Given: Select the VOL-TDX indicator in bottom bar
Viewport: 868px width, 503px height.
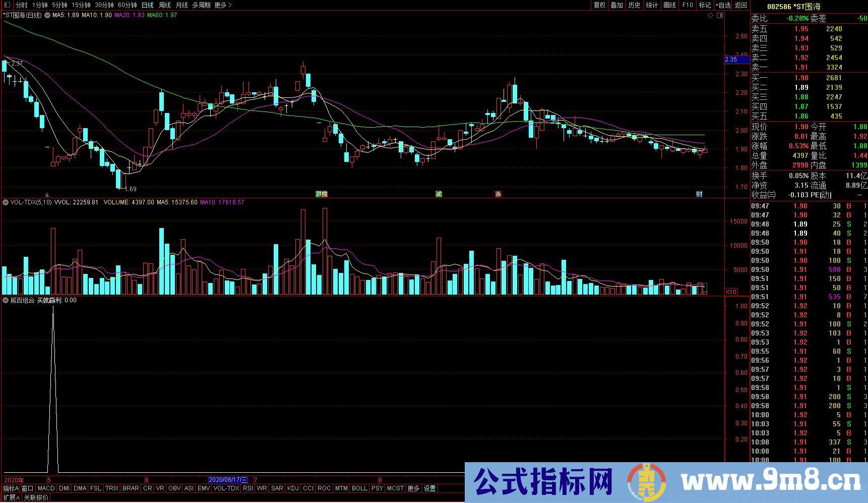Looking at the screenshot, I should click(x=226, y=488).
